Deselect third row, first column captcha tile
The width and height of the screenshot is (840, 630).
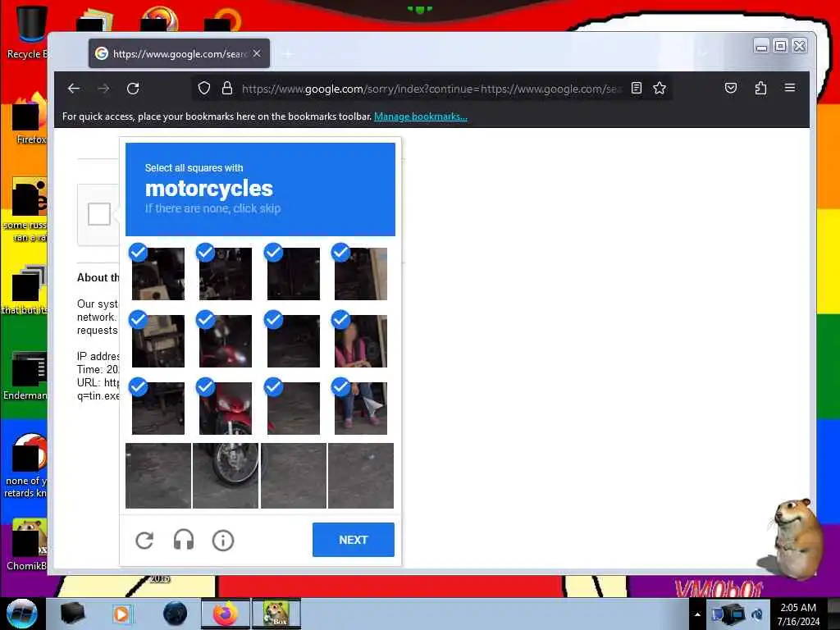[158, 409]
